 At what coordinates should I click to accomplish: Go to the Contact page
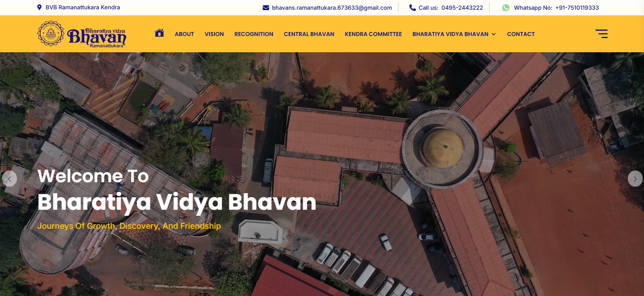521,34
